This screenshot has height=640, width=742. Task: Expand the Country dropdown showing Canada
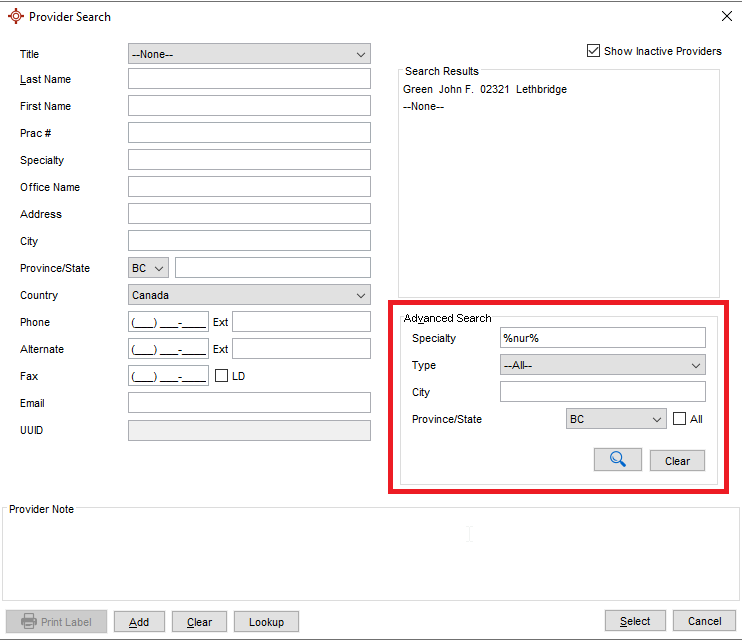coord(249,295)
